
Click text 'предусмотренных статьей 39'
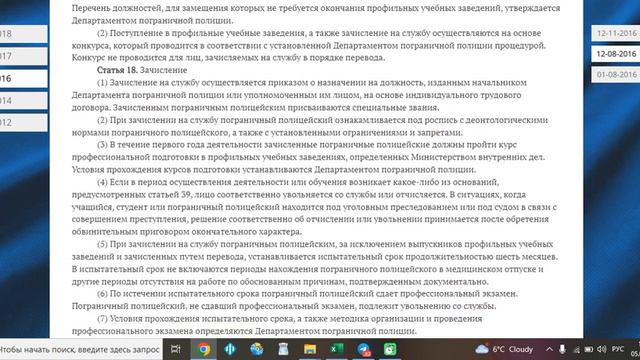pos(131,195)
